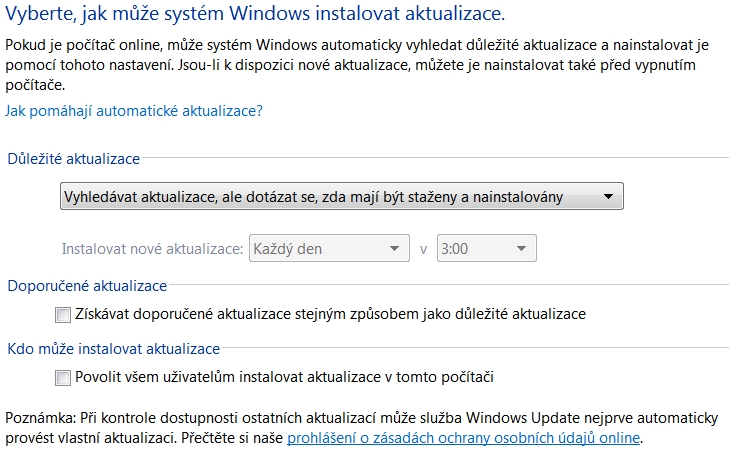
Task: Click the heading 'Vyberte, jak může systém Windows instalovat aktualizace'
Action: tap(256, 15)
